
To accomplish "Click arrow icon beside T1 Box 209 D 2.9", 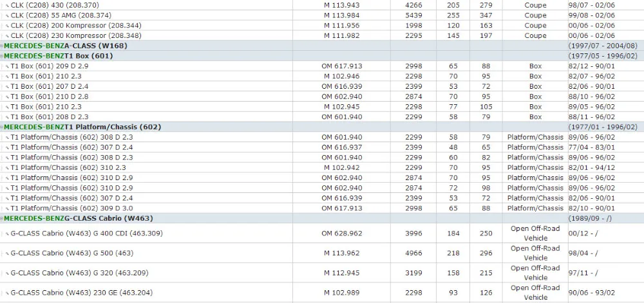I will [7, 66].
